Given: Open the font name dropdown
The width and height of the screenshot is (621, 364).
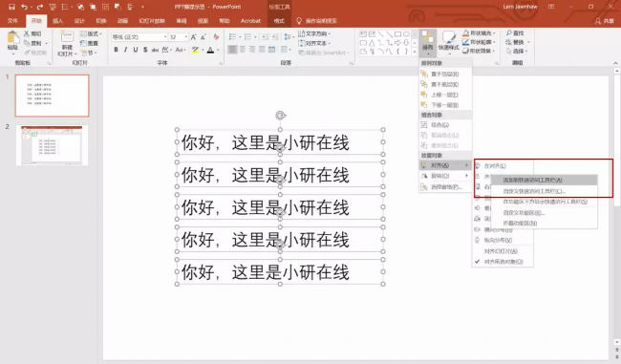Looking at the screenshot, I should point(165,37).
